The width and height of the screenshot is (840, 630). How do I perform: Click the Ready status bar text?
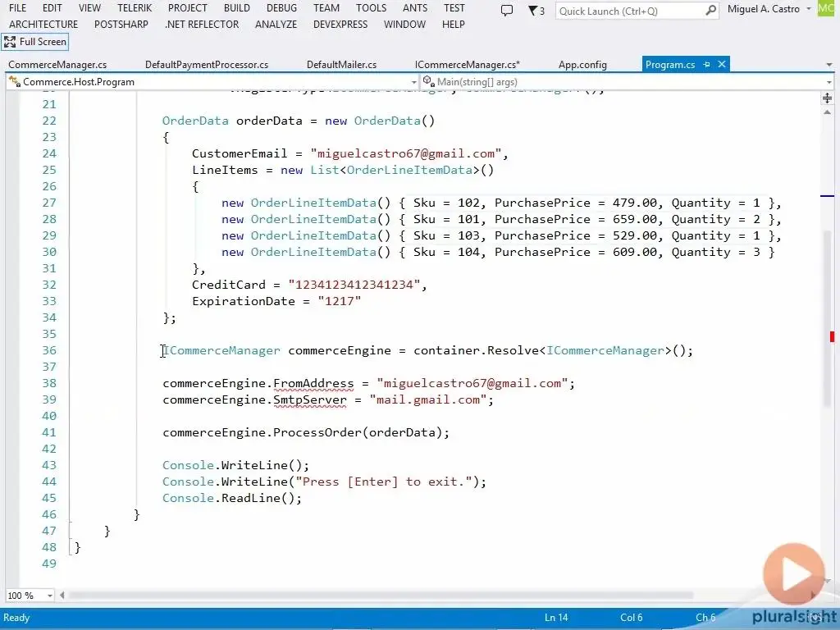[16, 618]
